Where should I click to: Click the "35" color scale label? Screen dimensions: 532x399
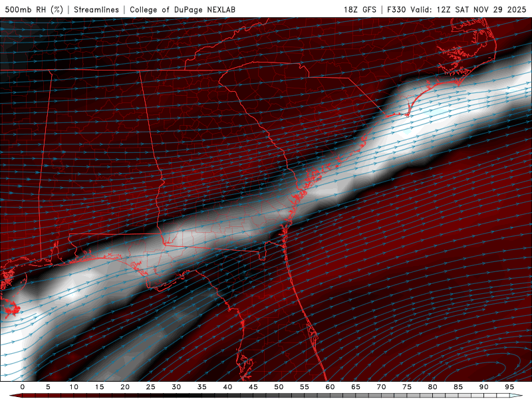pos(202,387)
